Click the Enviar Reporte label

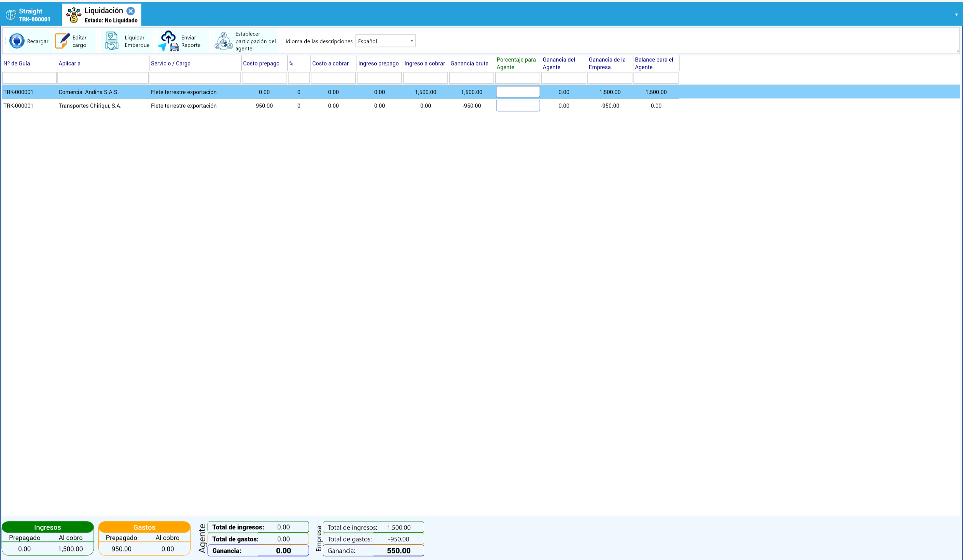pyautogui.click(x=191, y=41)
